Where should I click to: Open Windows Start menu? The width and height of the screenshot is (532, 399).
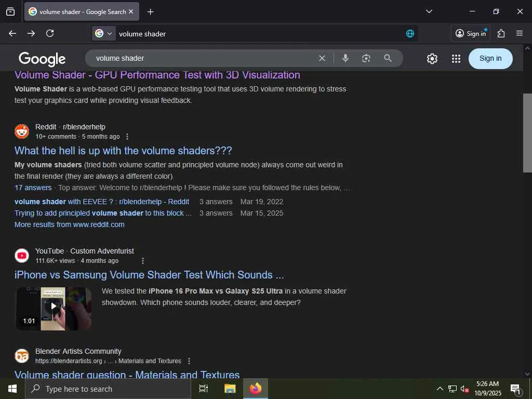12,389
